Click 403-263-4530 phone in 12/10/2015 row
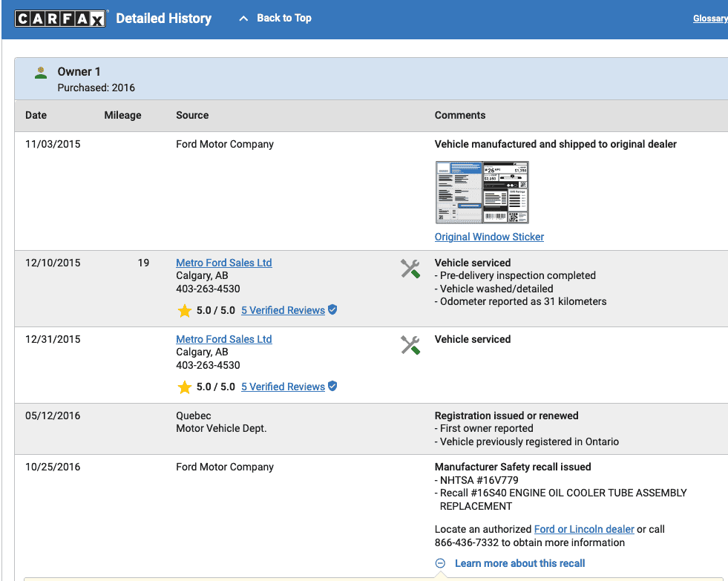This screenshot has height=581, width=728. [x=208, y=289]
